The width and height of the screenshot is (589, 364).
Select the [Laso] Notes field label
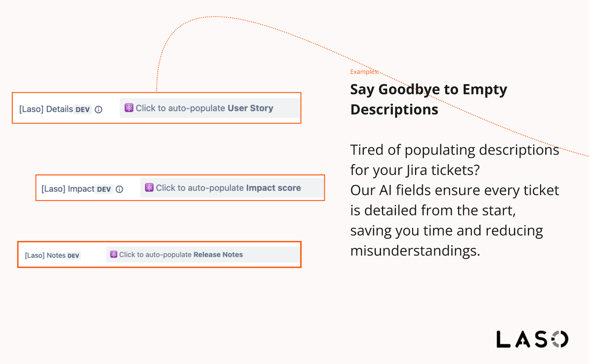tap(45, 255)
